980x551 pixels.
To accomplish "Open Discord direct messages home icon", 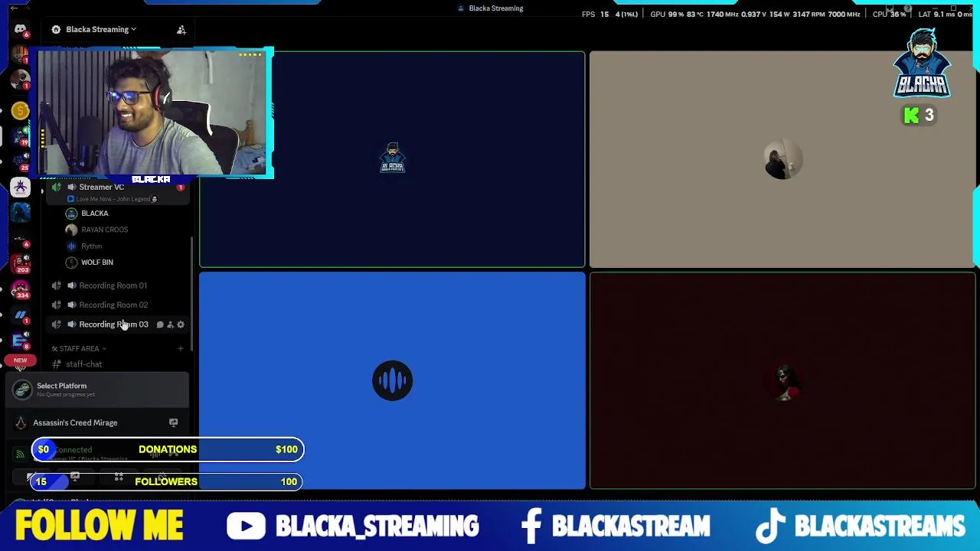I will click(20, 29).
